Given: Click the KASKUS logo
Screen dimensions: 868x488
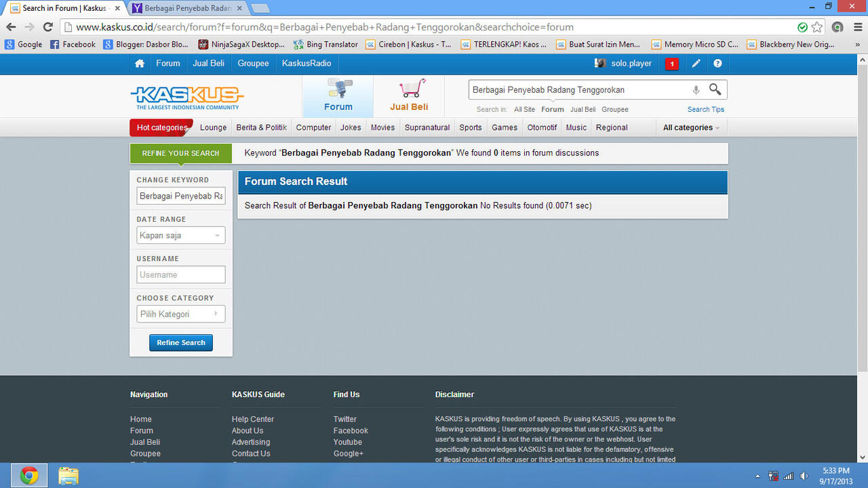Looking at the screenshot, I should click(186, 98).
